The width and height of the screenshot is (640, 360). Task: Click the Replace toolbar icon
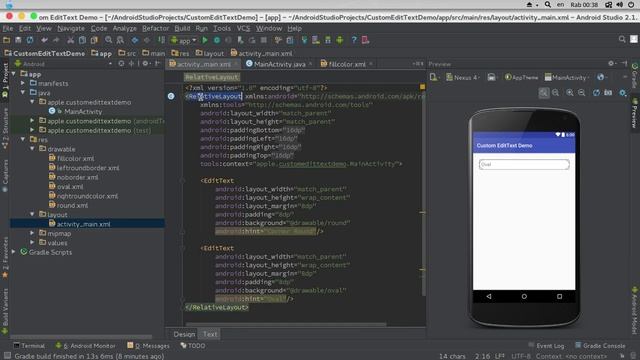pos(120,40)
